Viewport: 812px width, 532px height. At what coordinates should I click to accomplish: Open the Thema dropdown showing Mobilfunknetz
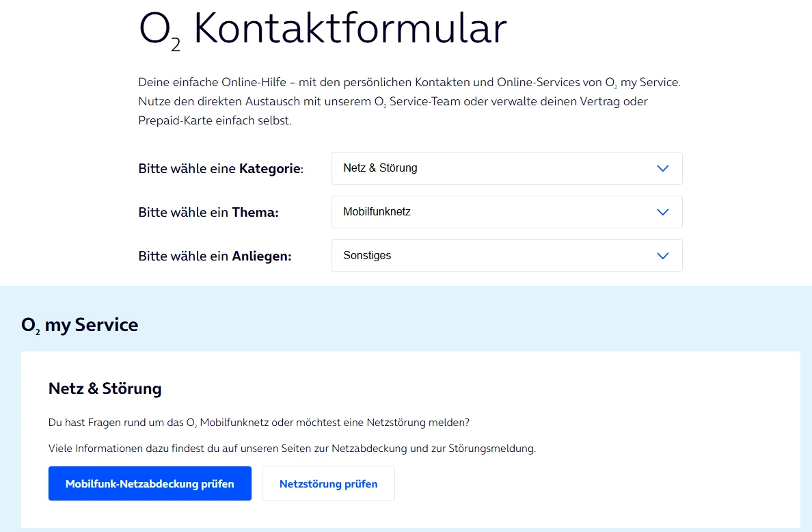[507, 212]
